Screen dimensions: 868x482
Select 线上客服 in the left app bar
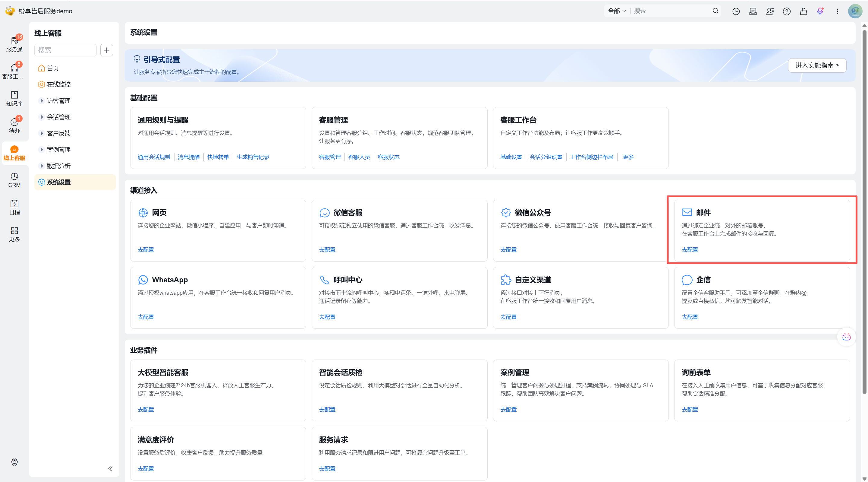point(14,153)
